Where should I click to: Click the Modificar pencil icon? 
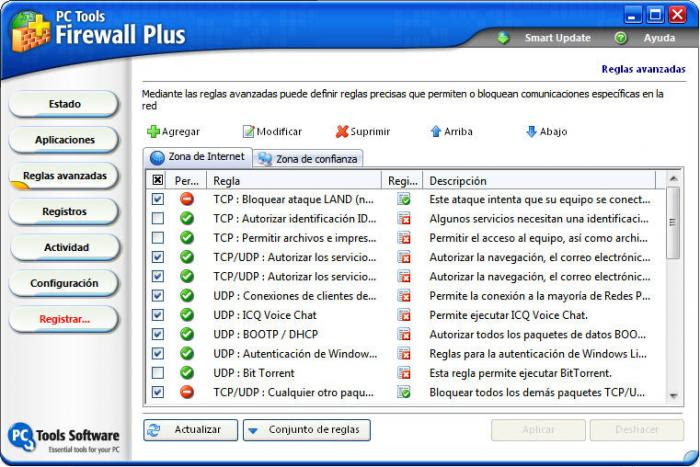click(x=248, y=131)
